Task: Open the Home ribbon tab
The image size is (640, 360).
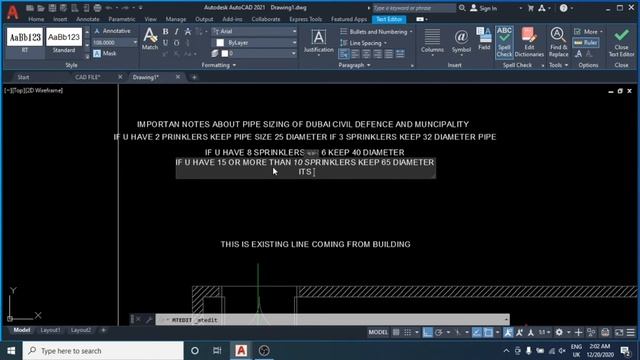Action: tap(36, 19)
